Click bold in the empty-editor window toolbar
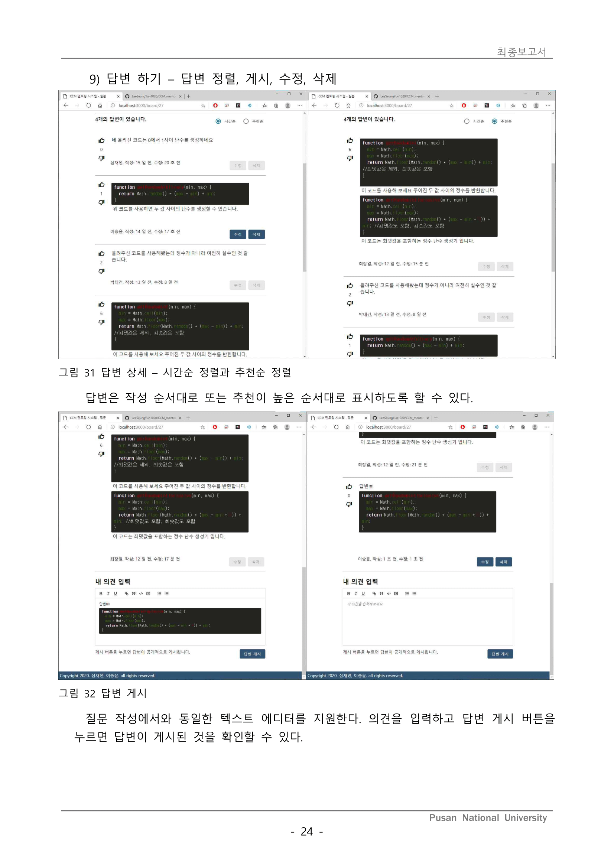 [348, 594]
